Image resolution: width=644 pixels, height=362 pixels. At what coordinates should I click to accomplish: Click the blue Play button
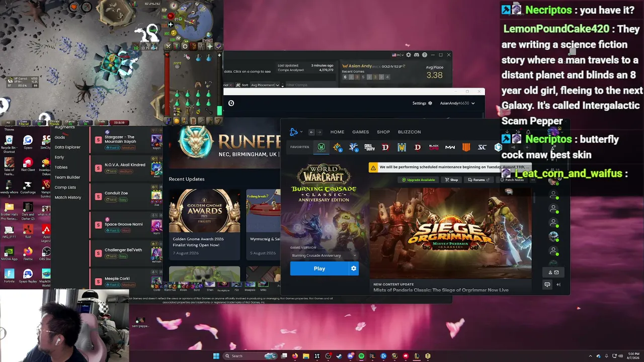[x=319, y=268]
